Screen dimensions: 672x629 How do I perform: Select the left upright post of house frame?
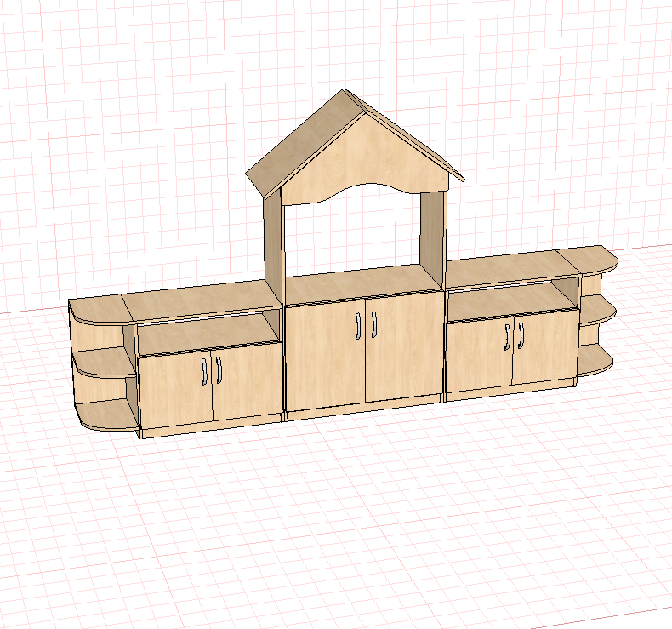(272, 247)
